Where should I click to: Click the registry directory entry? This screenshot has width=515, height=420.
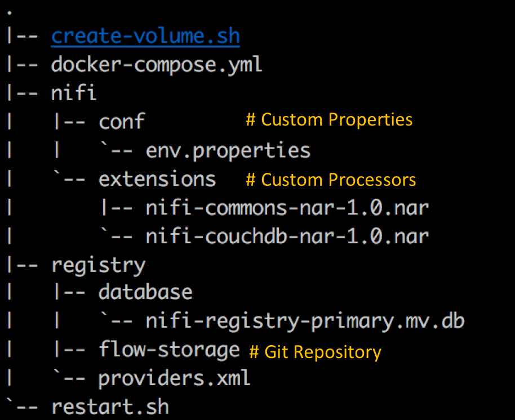pyautogui.click(x=99, y=266)
